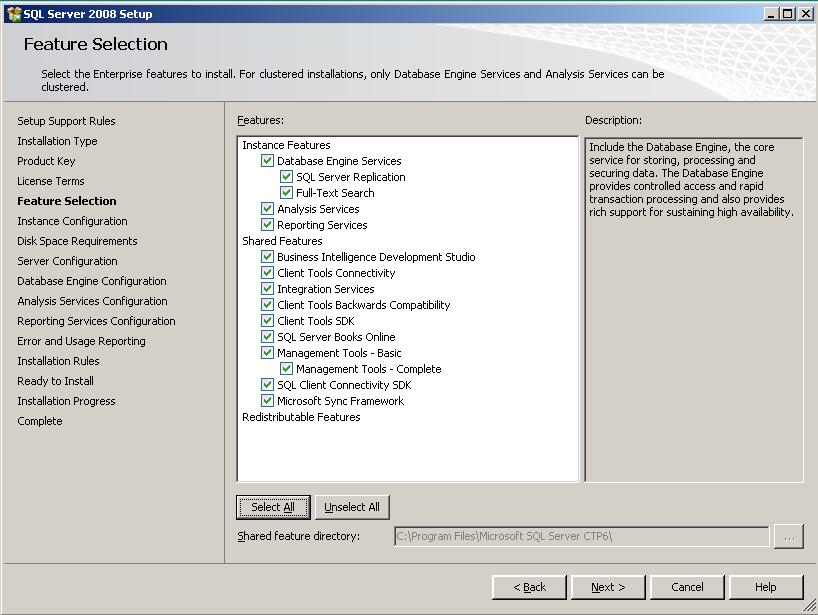Select the Redistributable Features heading

tap(301, 417)
